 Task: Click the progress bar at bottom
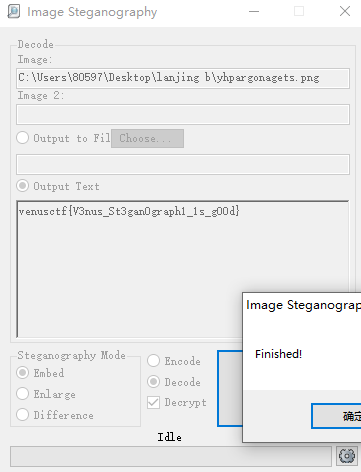click(171, 456)
